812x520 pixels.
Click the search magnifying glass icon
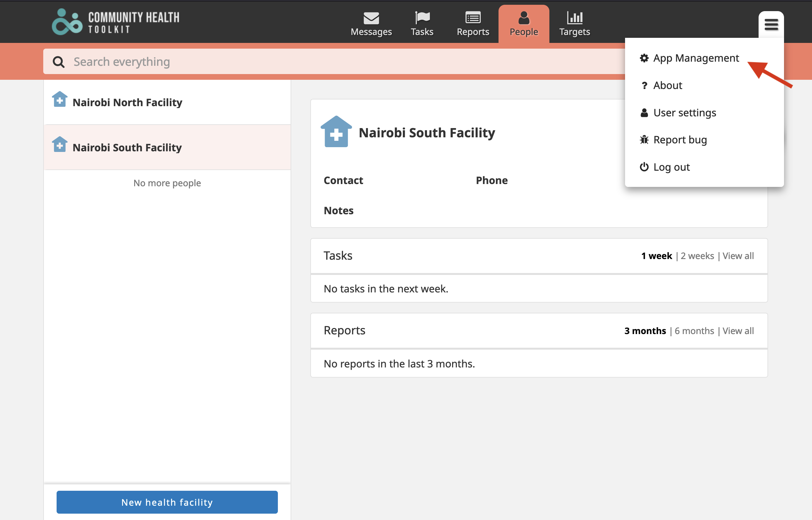pos(58,62)
